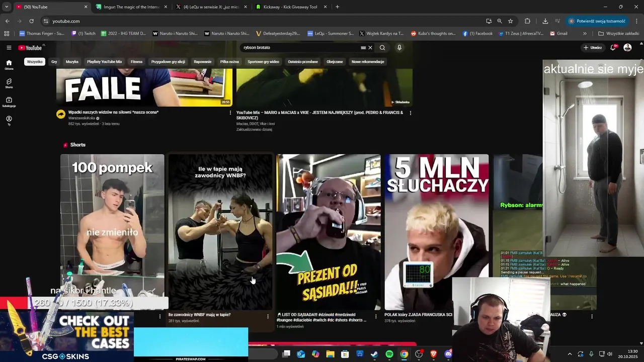Select the Wszystko filter chip
The width and height of the screenshot is (644, 362).
pyautogui.click(x=35, y=62)
